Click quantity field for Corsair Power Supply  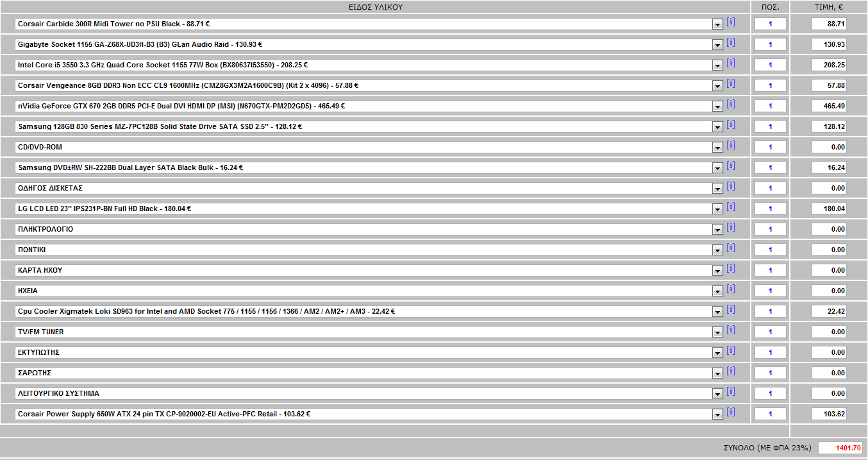click(771, 414)
